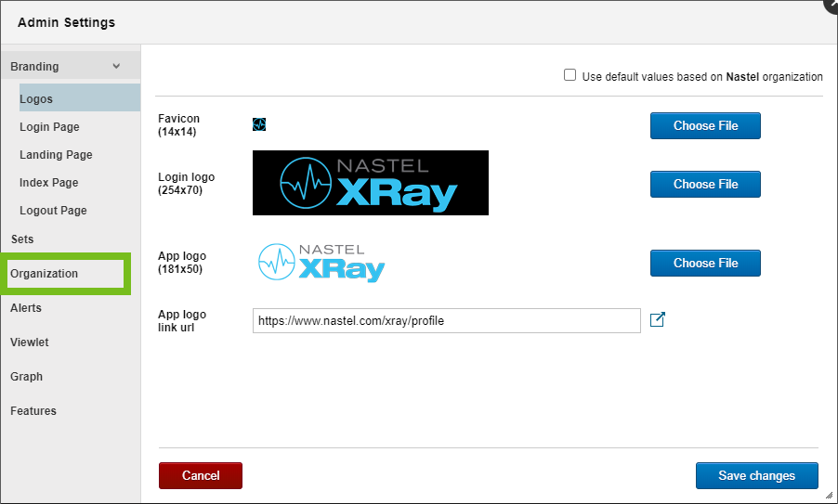Choose a file for the Favicon

pyautogui.click(x=705, y=125)
